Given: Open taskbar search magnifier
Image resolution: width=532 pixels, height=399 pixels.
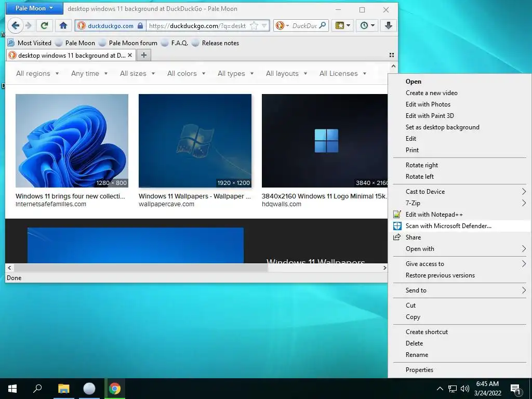Looking at the screenshot, I should [x=37, y=389].
